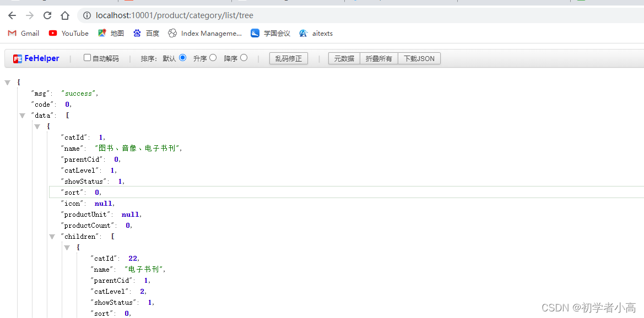The height and width of the screenshot is (318, 644).
Task: Collapse the child object containing catId 22
Action: [x=67, y=248]
